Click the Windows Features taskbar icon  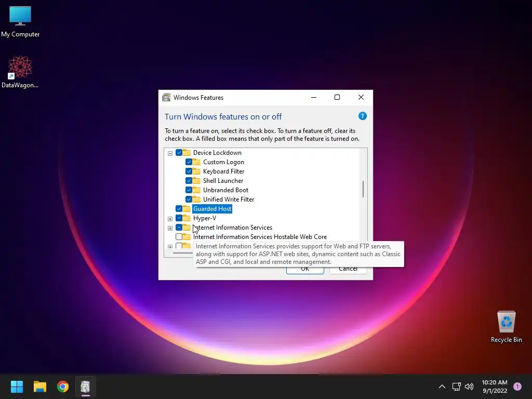tap(86, 387)
